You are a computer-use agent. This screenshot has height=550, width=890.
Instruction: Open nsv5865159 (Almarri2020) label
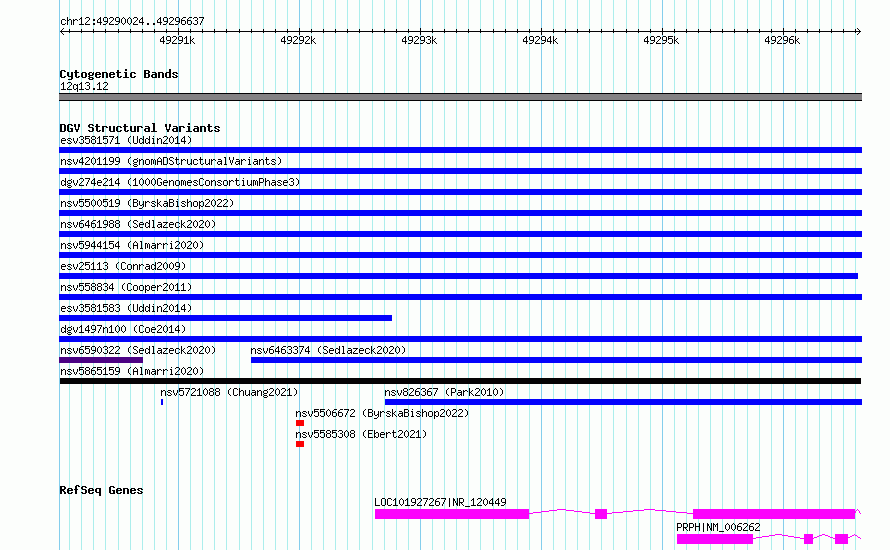tap(132, 371)
